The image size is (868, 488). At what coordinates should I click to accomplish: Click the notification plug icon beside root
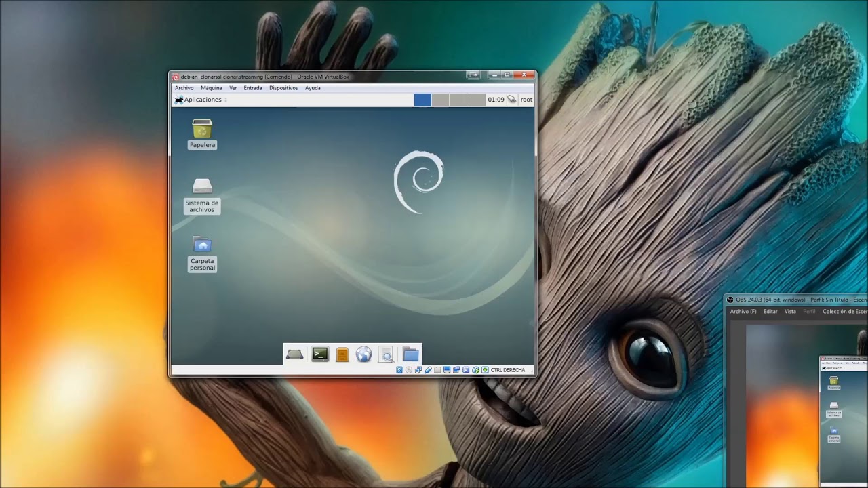(512, 100)
